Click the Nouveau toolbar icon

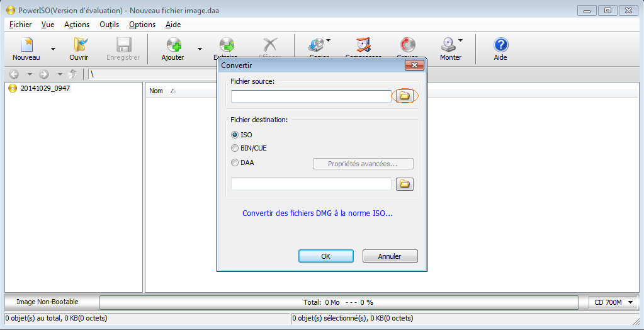coord(26,45)
